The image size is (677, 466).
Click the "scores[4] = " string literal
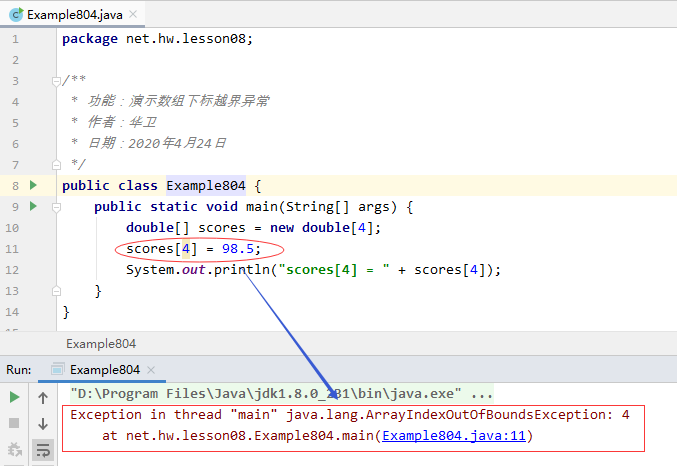point(334,270)
